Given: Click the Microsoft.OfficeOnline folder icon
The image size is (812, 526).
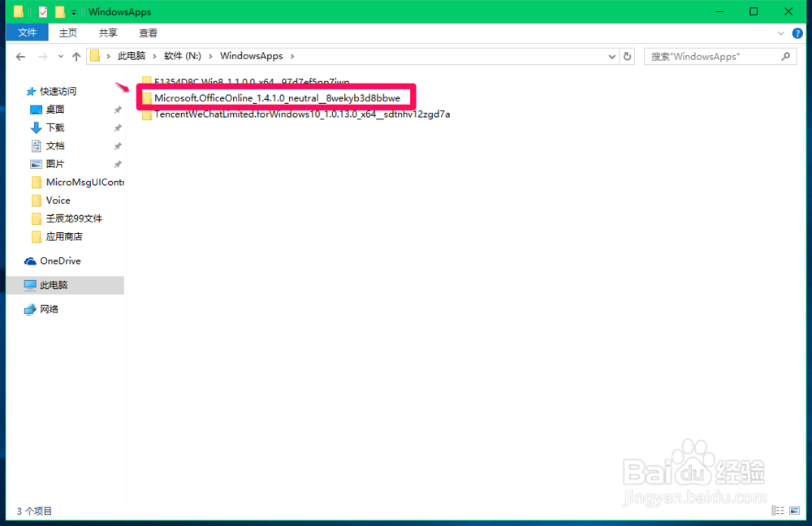Looking at the screenshot, I should coord(147,98).
